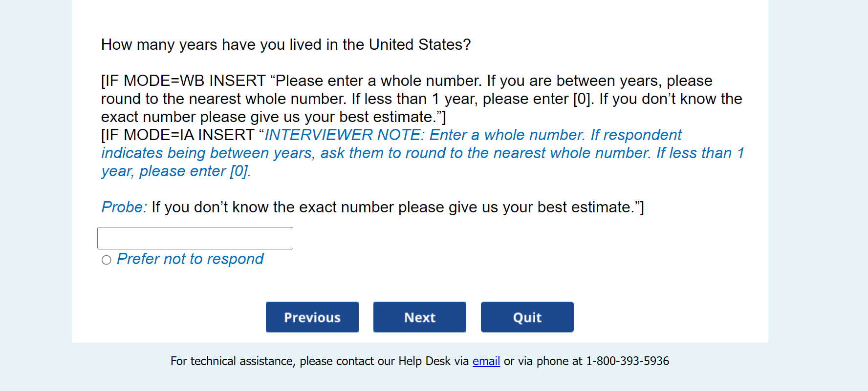The height and width of the screenshot is (391, 868).
Task: Click the "[IF MODE=WB INSERT" text
Action: [183, 81]
